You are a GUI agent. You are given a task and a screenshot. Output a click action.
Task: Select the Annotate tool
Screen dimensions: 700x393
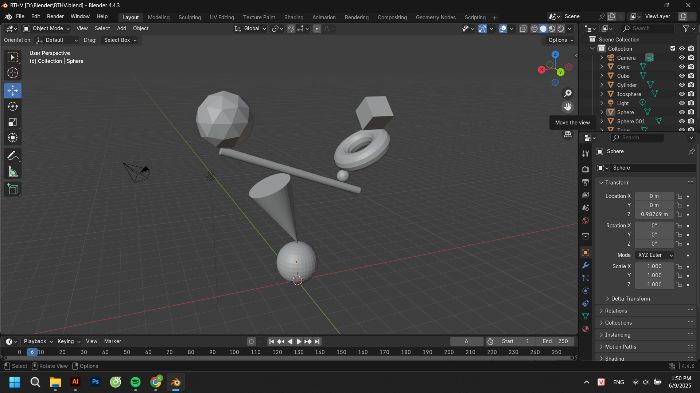click(12, 156)
